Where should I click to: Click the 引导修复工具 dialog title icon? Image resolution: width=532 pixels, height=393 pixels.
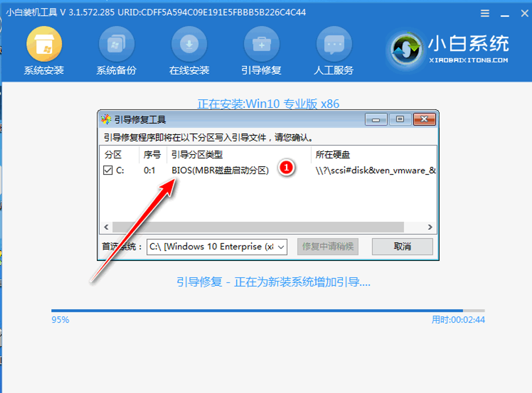click(106, 119)
